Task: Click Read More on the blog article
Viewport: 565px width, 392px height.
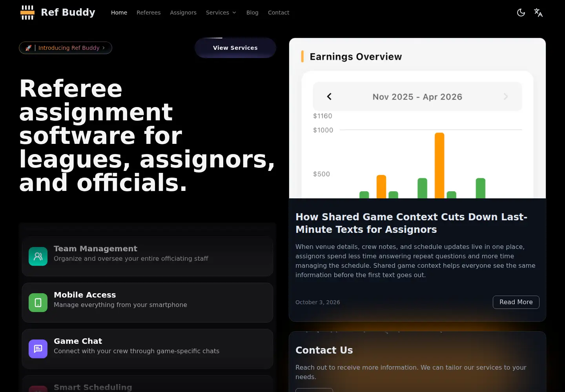Action: pyautogui.click(x=516, y=302)
